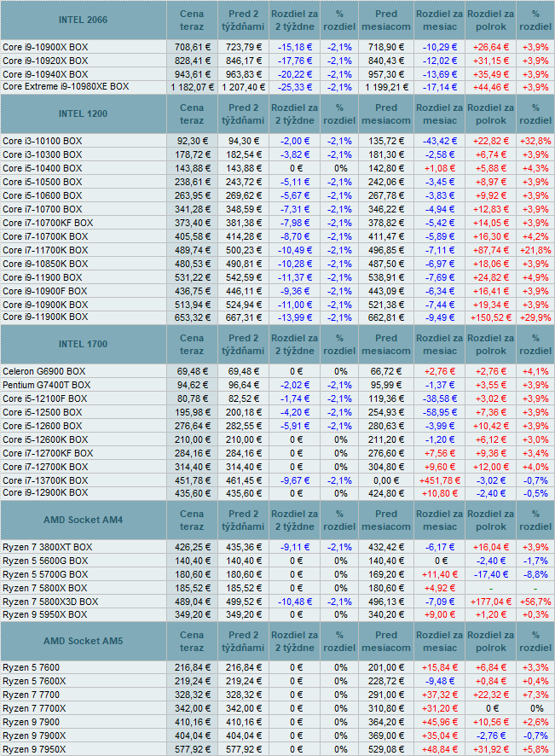This screenshot has width=555, height=756.
Task: Click Core Extreme i9-10980XE BOX name
Action: [66, 87]
